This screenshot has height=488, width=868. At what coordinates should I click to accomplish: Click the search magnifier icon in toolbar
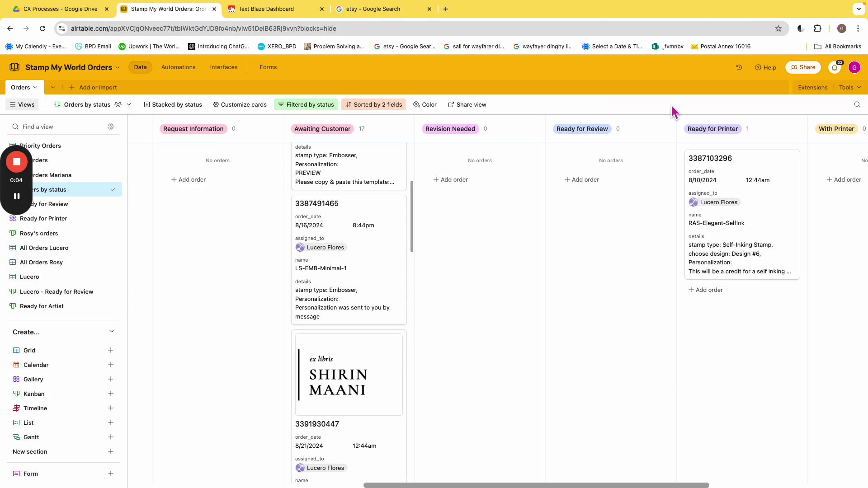click(x=857, y=104)
